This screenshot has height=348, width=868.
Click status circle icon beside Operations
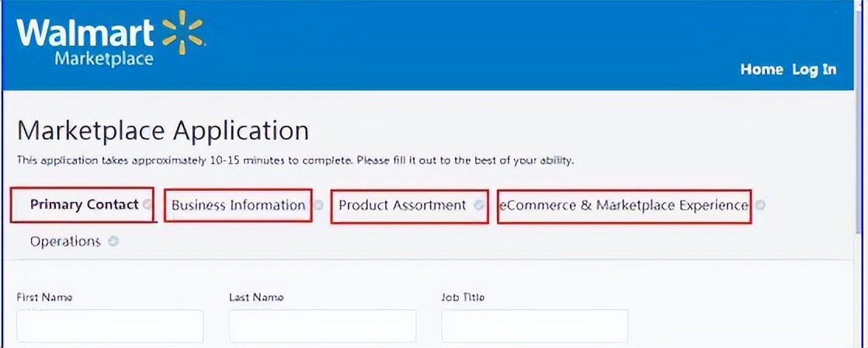coord(114,242)
